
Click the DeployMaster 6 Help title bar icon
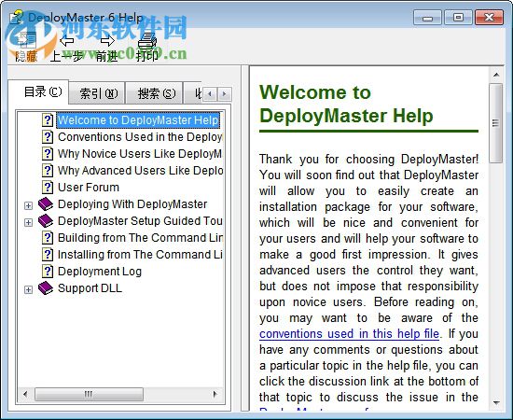(17, 17)
